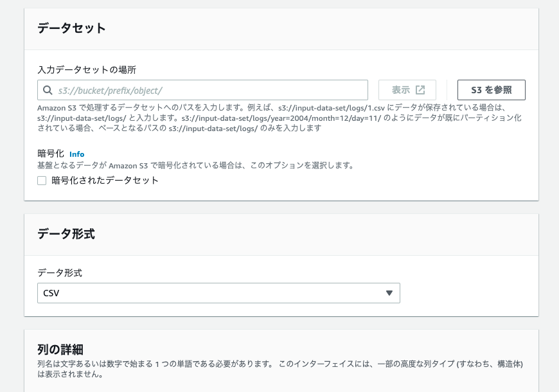Click the blue Info hyperlink in the encryption section
Image resolution: width=559 pixels, height=392 pixels.
(77, 154)
